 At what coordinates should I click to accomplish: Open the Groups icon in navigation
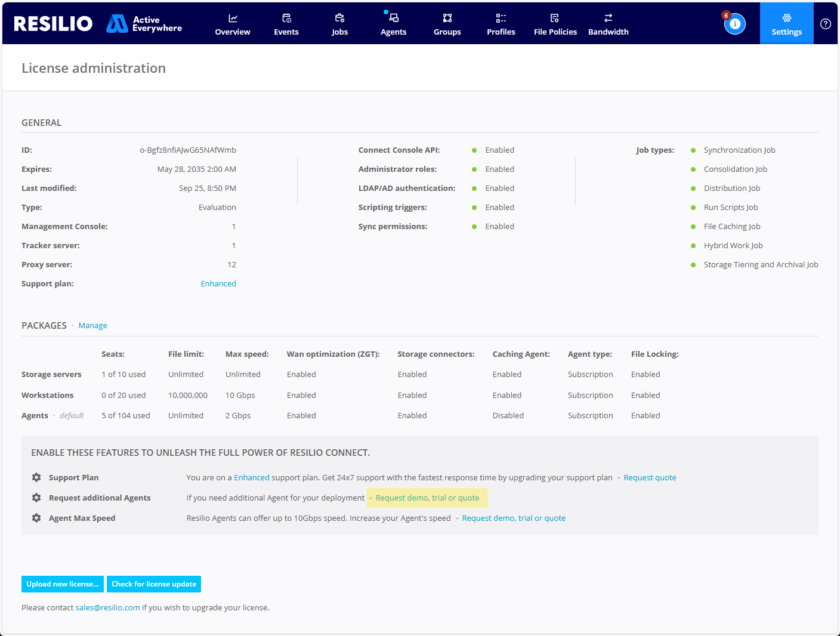coord(447,18)
